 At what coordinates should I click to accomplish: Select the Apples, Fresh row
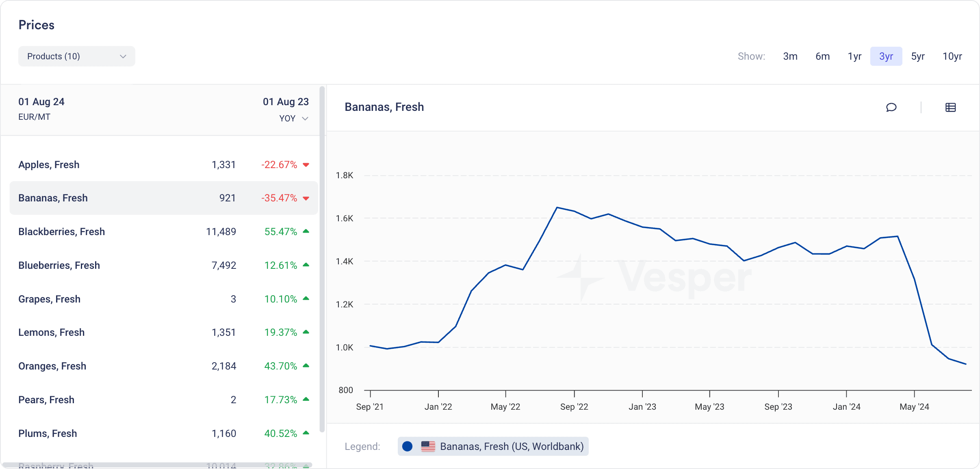tap(164, 164)
